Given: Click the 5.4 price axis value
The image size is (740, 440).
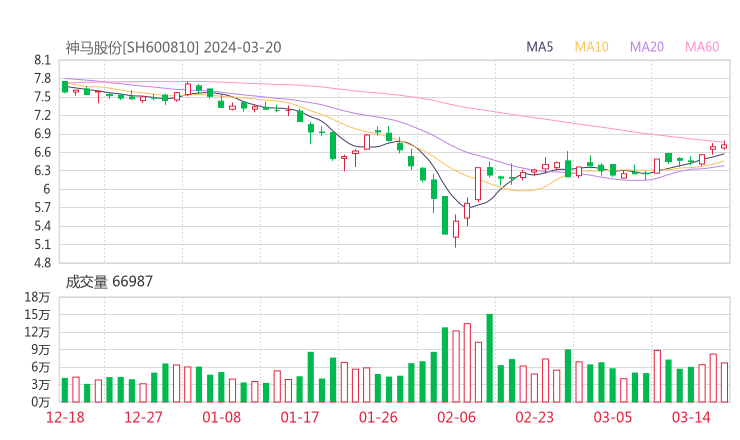Looking at the screenshot, I should click(x=42, y=226).
